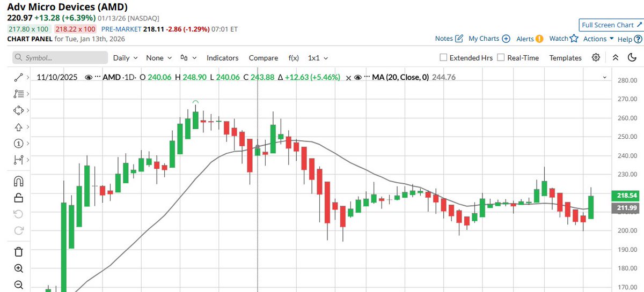This screenshot has height=292, width=644.
Task: Click the Adv Micro Devices (AMD) title
Action: (x=67, y=6)
